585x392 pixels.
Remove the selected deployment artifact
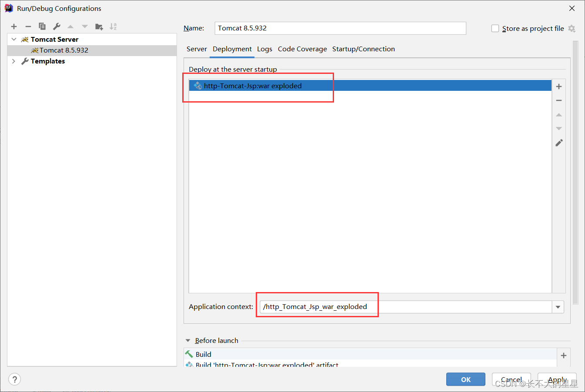coord(559,100)
